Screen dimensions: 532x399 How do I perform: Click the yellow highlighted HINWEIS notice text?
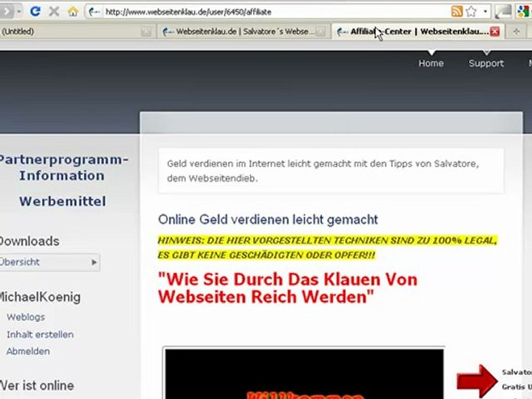click(327, 248)
